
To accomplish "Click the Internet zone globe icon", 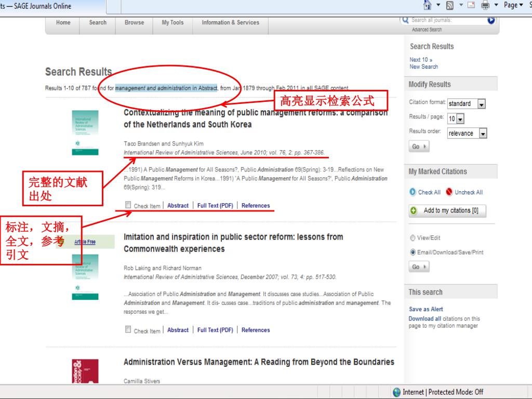I will [396, 392].
